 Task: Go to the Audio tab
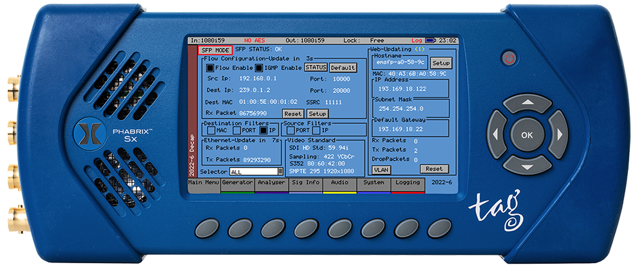(x=339, y=184)
